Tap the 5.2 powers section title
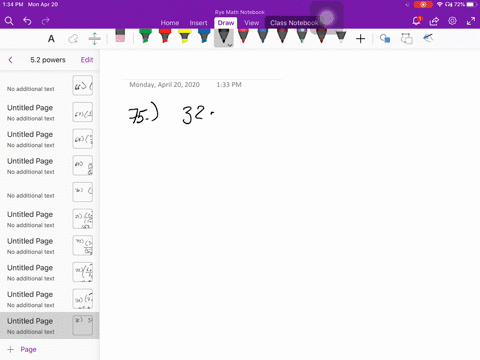480x360 pixels. 48,60
